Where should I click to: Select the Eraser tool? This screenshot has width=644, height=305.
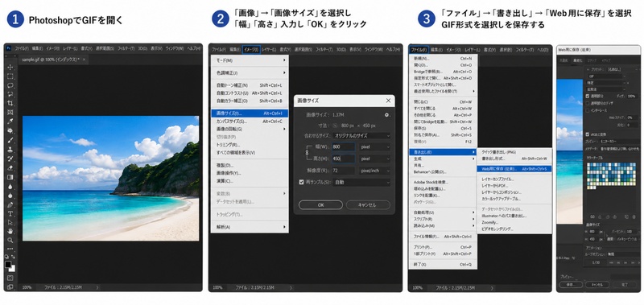coord(10,168)
